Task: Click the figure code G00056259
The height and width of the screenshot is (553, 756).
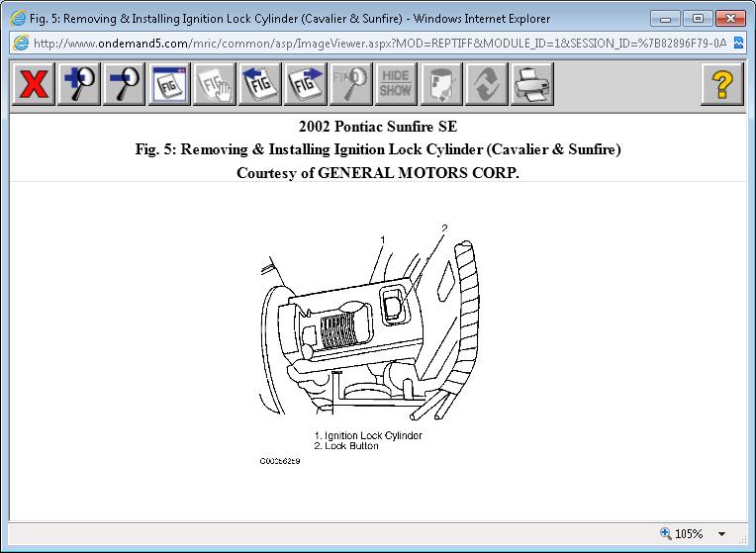Action: click(280, 461)
